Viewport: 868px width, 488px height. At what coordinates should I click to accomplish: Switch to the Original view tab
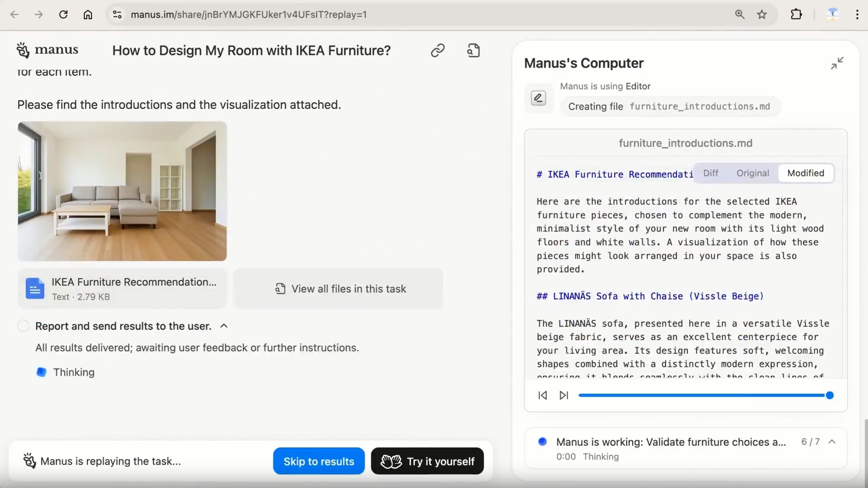tap(753, 173)
